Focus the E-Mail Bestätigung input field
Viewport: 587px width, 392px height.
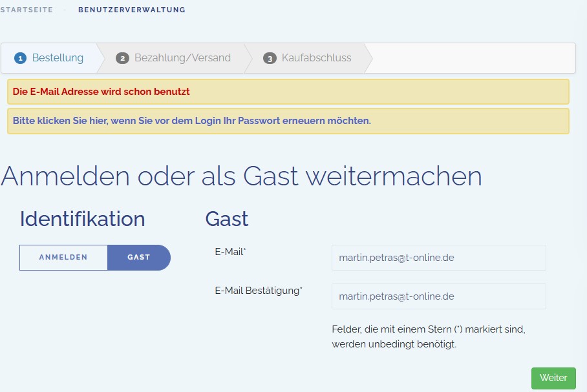point(439,296)
